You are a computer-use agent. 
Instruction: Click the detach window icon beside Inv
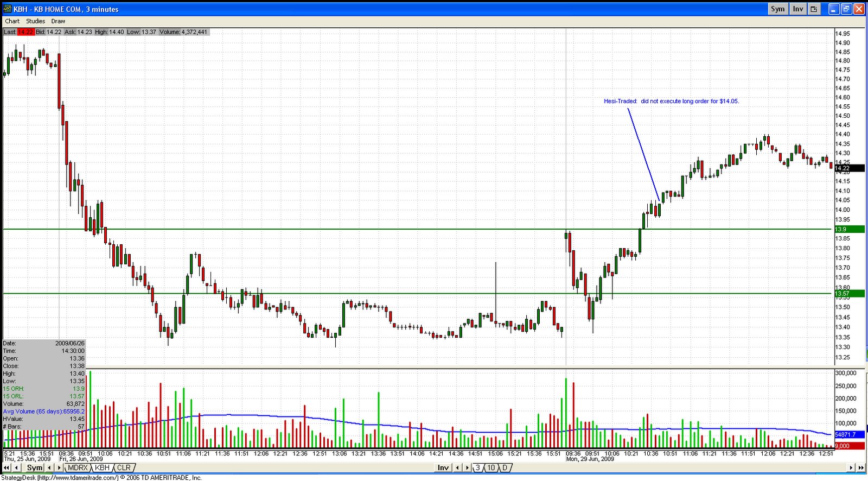814,9
